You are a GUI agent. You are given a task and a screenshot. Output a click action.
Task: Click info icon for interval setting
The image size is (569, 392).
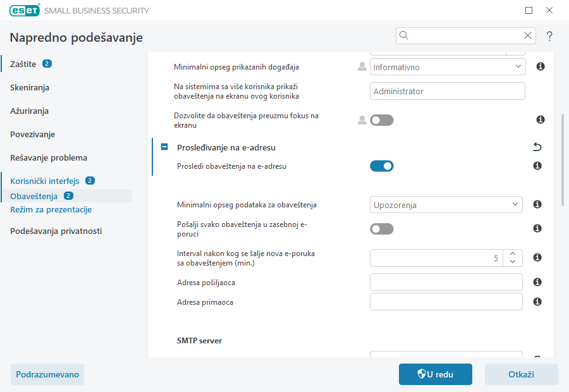(537, 257)
